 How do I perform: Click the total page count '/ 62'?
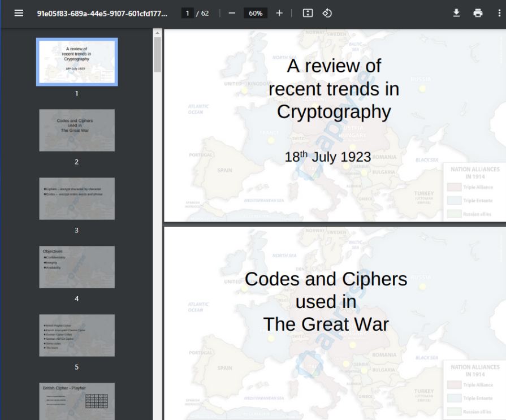tap(202, 13)
